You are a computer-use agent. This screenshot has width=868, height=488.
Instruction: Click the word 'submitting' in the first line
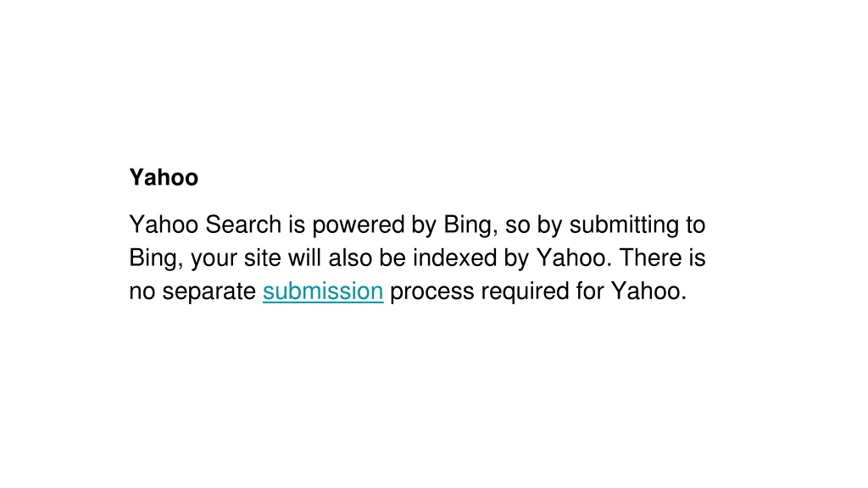pos(625,225)
